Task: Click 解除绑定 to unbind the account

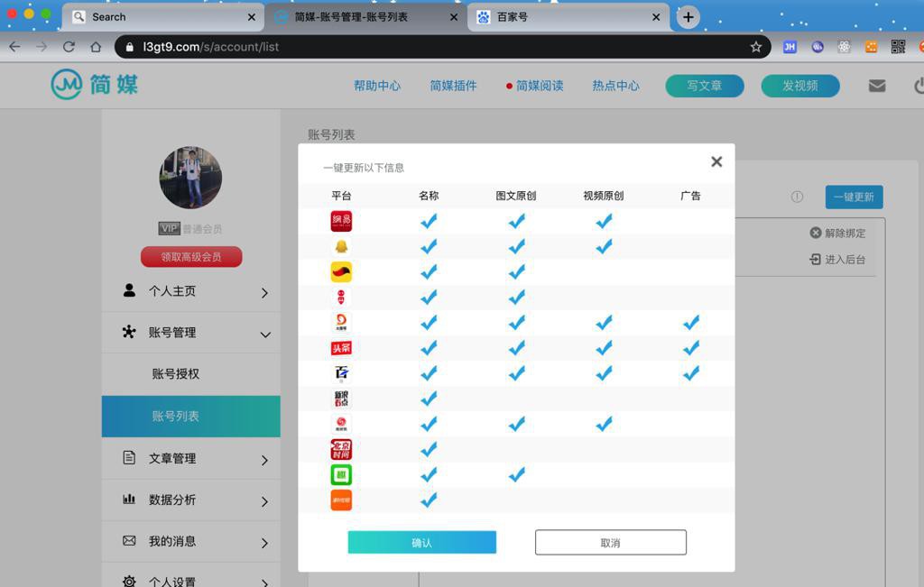Action: tap(837, 234)
